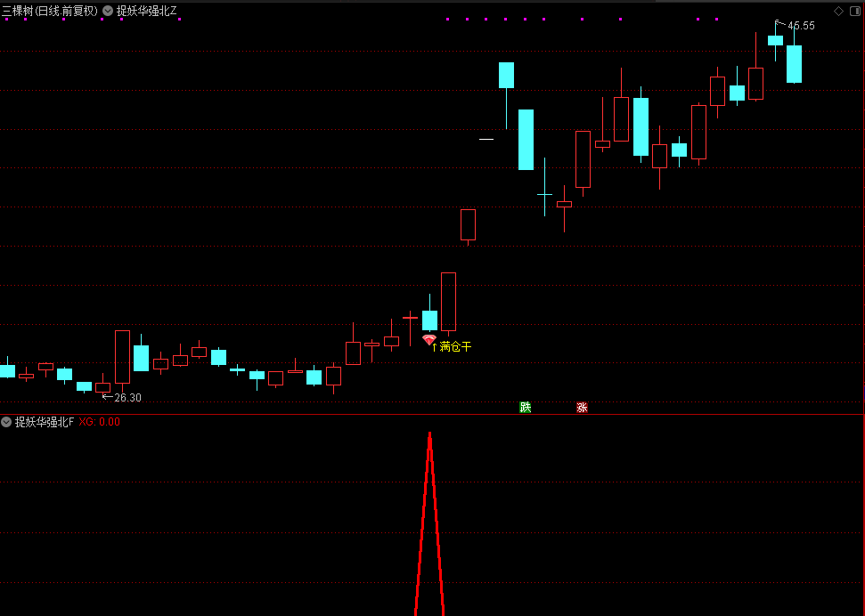This screenshot has height=616, width=865.
Task: Select the 捉妖华强北Z main indicator name
Action: click(147, 11)
